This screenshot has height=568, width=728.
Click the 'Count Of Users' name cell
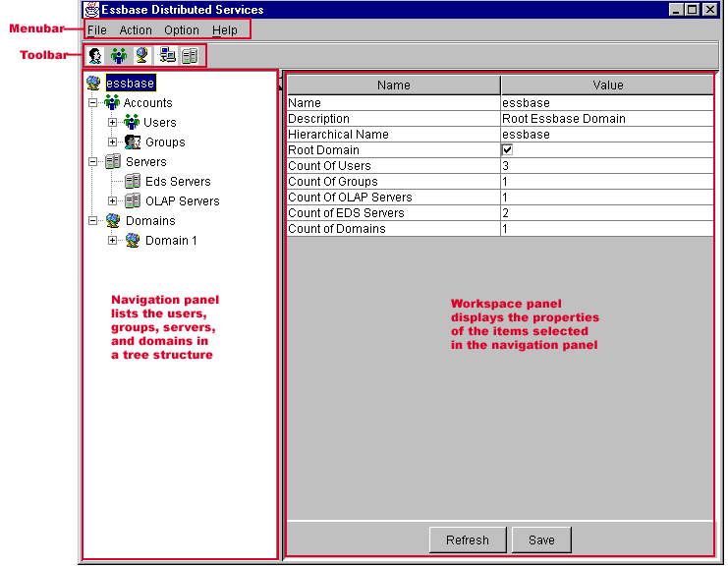[394, 166]
